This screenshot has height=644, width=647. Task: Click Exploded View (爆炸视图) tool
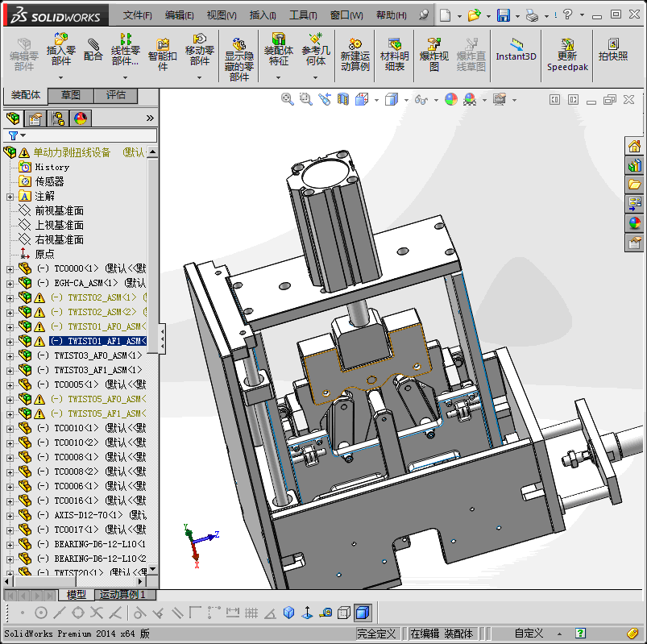click(x=433, y=54)
